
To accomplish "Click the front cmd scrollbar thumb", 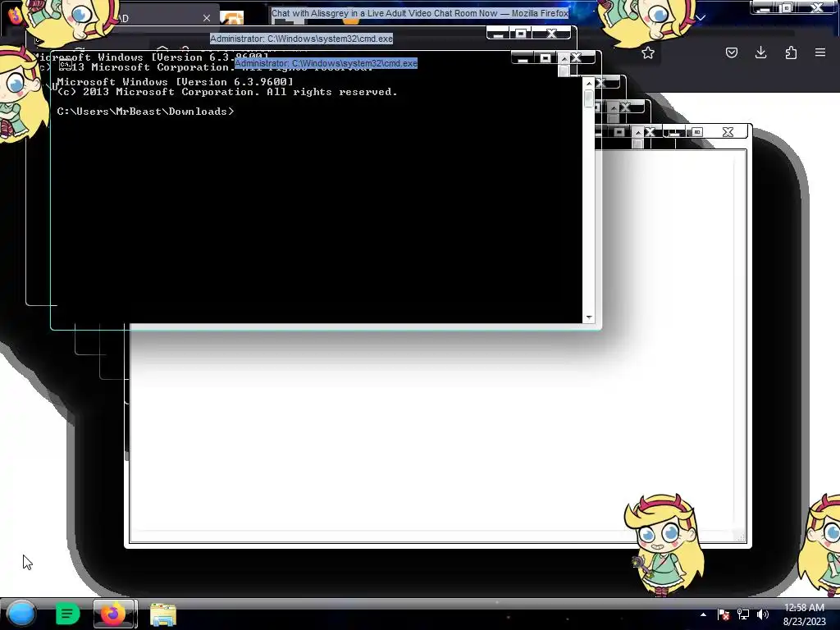I will tap(589, 98).
